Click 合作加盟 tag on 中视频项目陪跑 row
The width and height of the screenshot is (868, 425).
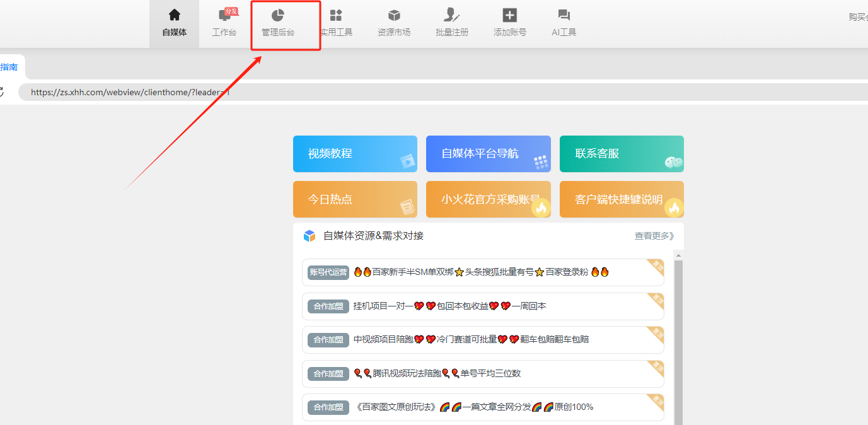tap(328, 340)
